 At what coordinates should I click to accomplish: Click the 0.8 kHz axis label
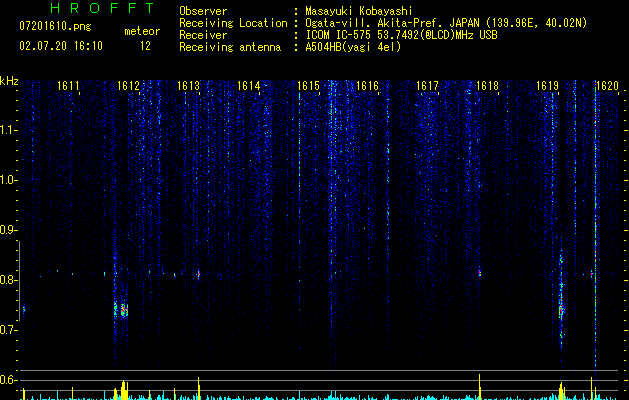click(x=8, y=280)
